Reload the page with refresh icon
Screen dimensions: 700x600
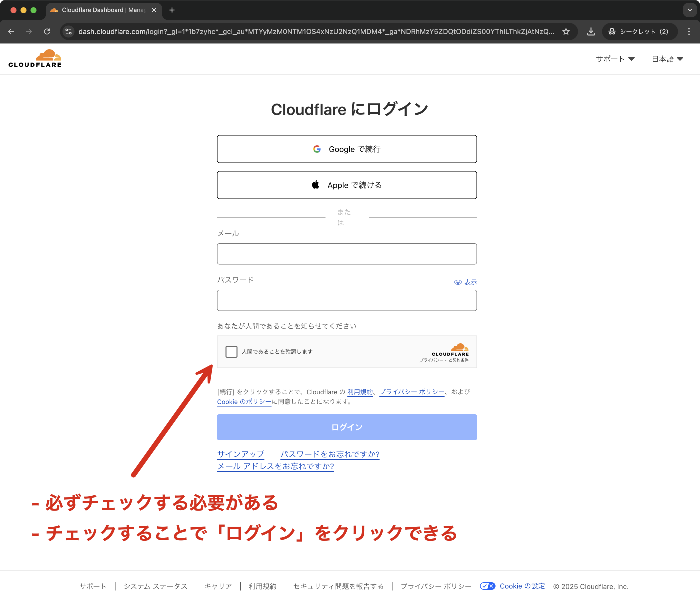(47, 31)
